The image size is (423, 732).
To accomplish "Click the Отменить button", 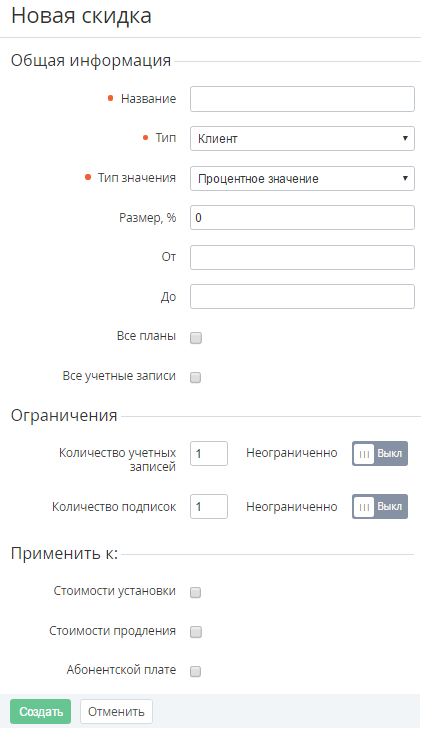I will (x=116, y=711).
